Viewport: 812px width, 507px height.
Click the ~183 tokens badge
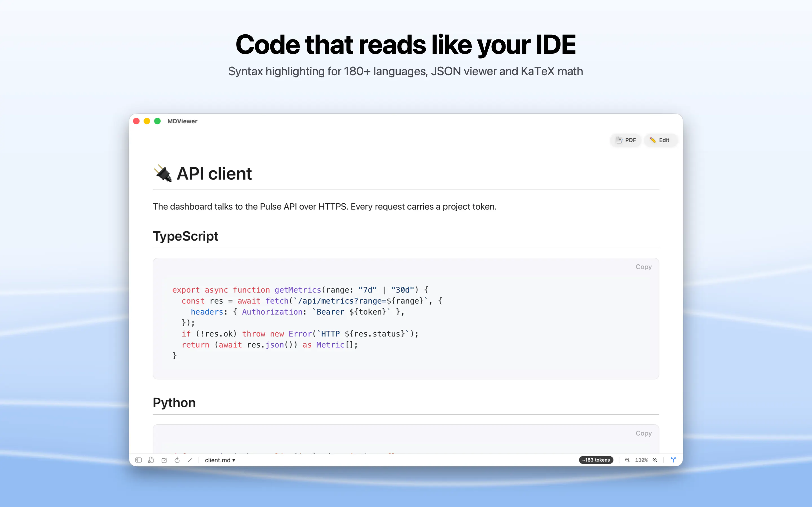[x=596, y=460]
